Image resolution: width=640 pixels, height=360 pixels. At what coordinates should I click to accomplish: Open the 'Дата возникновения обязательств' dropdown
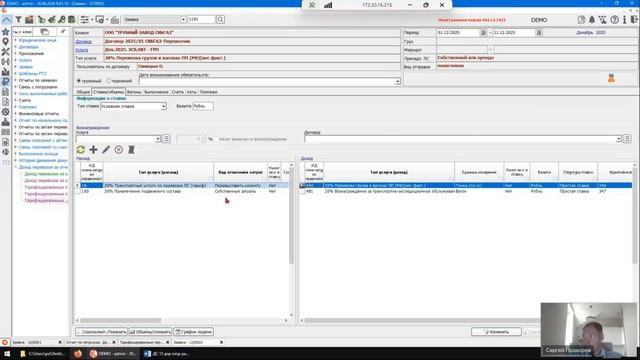(x=398, y=81)
